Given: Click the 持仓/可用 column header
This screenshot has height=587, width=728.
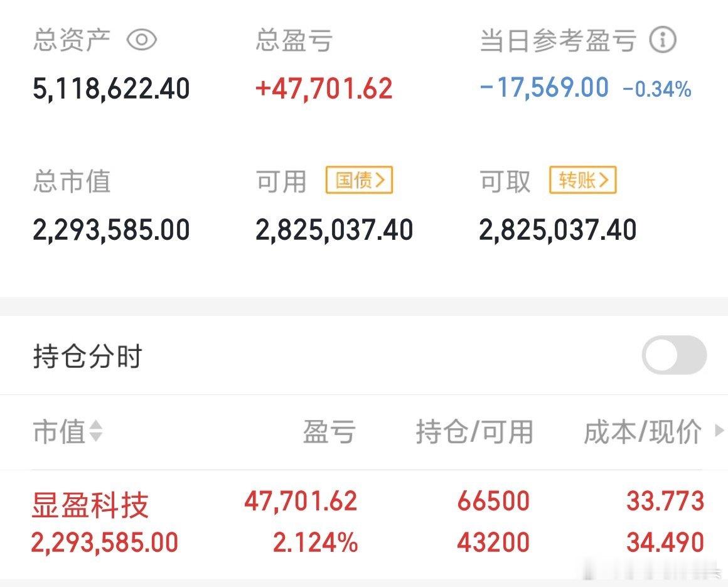Looking at the screenshot, I should coord(474,432).
